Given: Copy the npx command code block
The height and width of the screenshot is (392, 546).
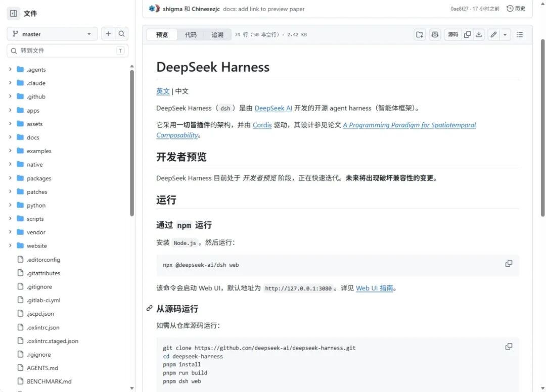Looking at the screenshot, I should coord(509,263).
